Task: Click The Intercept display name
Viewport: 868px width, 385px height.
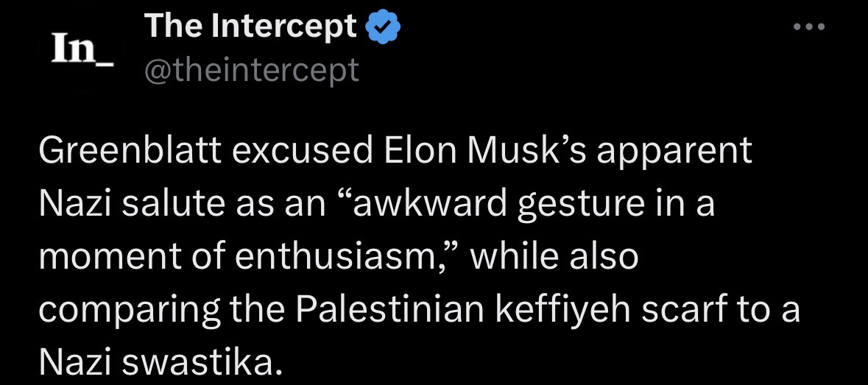Action: [x=251, y=28]
